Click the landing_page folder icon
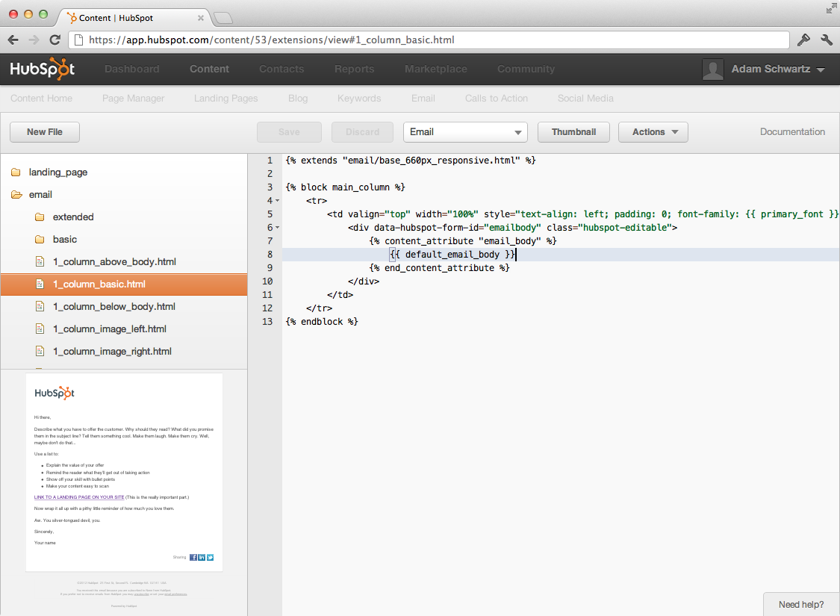The width and height of the screenshot is (840, 616). click(x=16, y=172)
